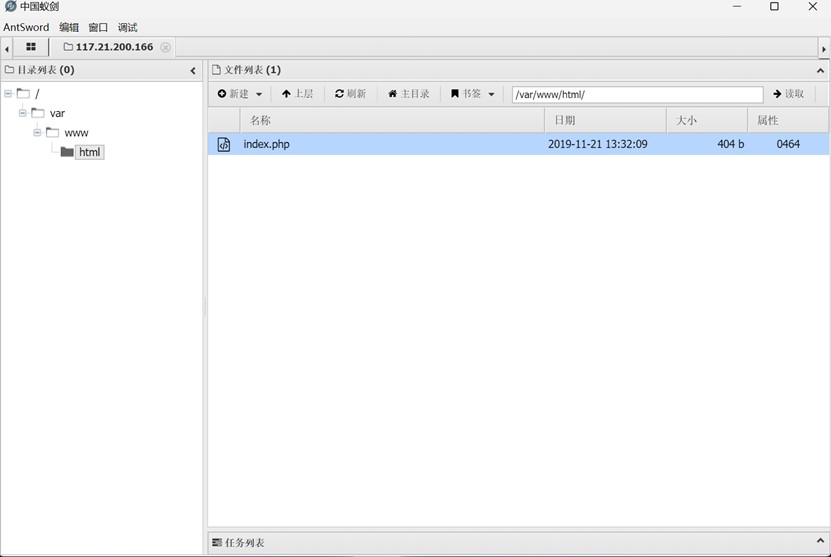The width and height of the screenshot is (831, 557).
Task: Click the home grid icon tab
Action: pyautogui.click(x=31, y=47)
